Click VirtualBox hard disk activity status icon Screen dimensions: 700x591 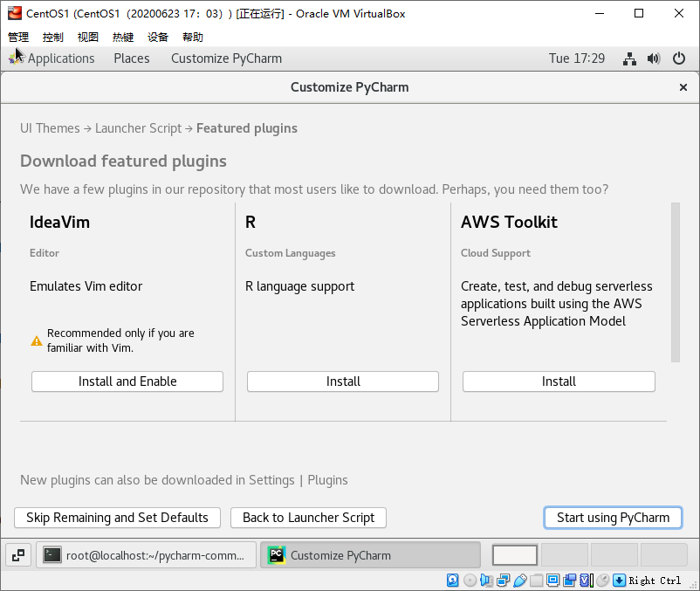click(x=453, y=580)
